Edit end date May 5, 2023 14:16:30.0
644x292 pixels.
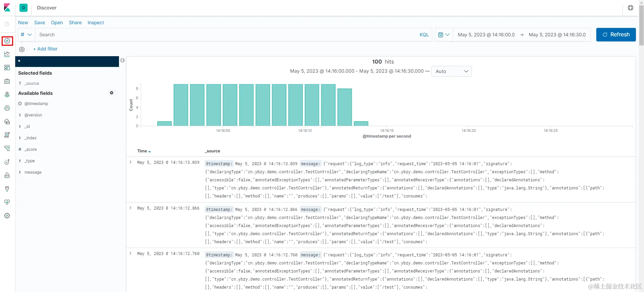557,35
